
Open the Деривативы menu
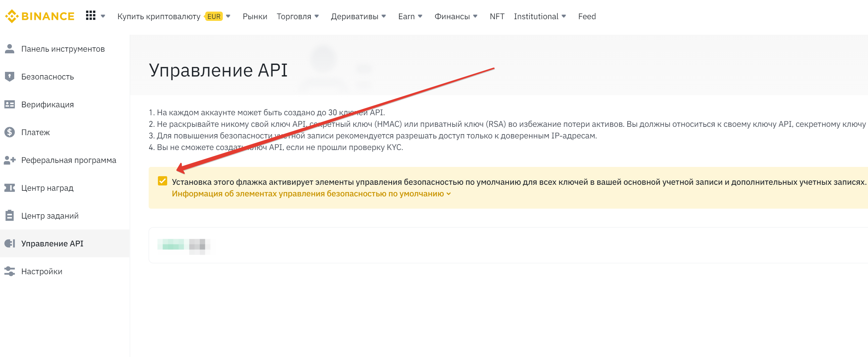pos(355,17)
